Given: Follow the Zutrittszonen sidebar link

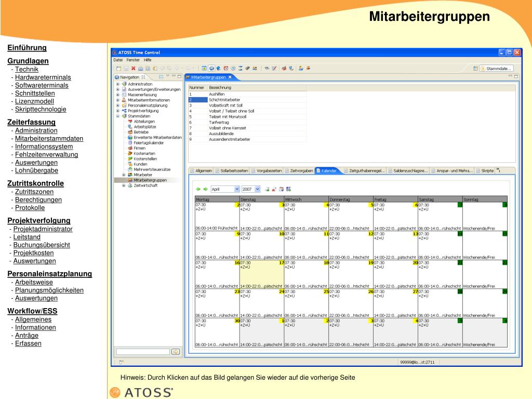Looking at the screenshot, I should point(34,192).
